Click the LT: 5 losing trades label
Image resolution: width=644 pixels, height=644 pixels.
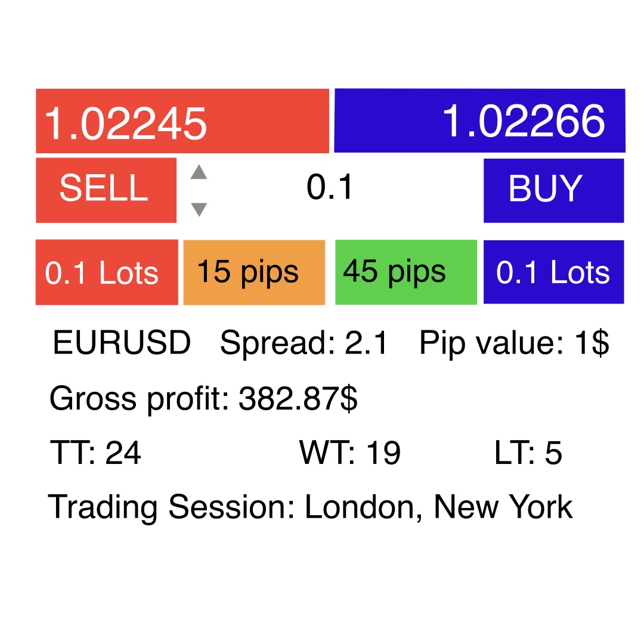[x=528, y=453]
